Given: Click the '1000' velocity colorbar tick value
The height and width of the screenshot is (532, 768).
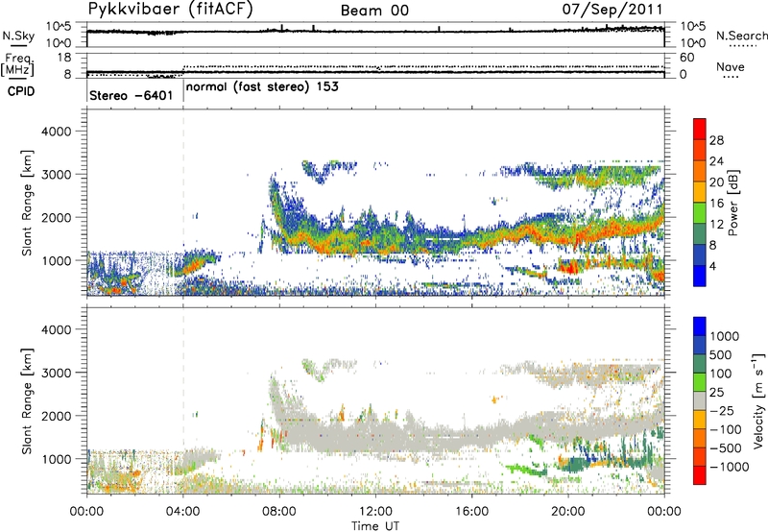Looking at the screenshot, I should 725,336.
